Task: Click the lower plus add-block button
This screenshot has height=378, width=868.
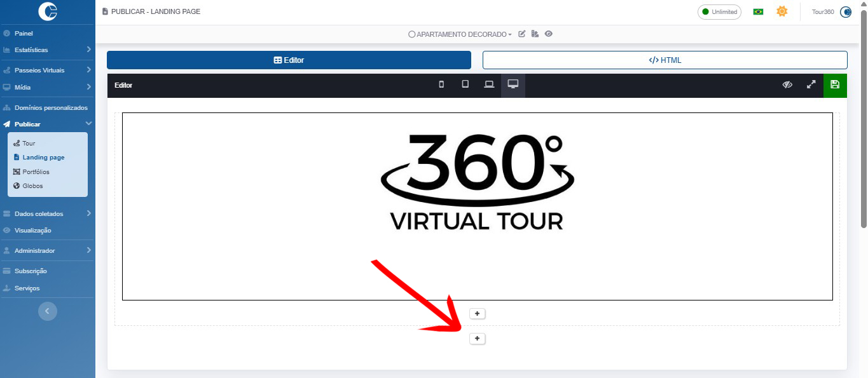Action: coord(477,339)
